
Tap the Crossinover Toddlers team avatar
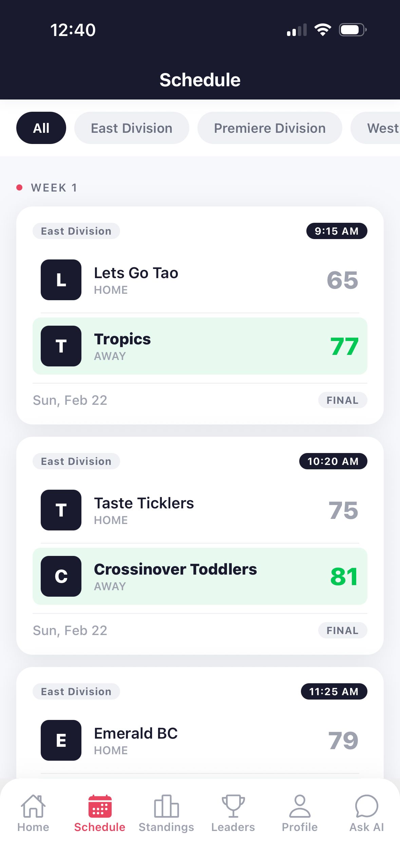(x=61, y=576)
